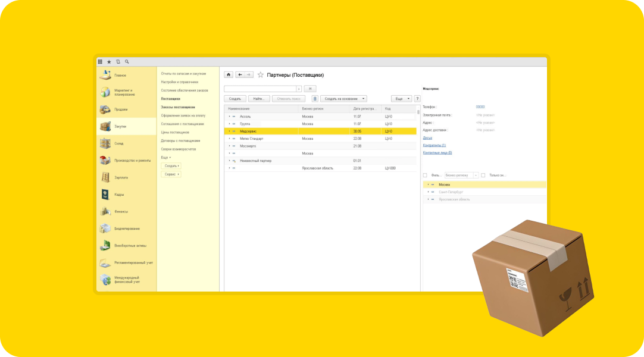Expand the Ассоль row in the table
The width and height of the screenshot is (644, 357).
click(x=229, y=117)
